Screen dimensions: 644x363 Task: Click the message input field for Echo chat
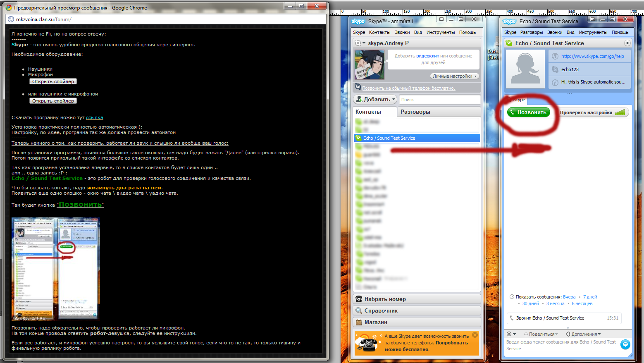[562, 346]
